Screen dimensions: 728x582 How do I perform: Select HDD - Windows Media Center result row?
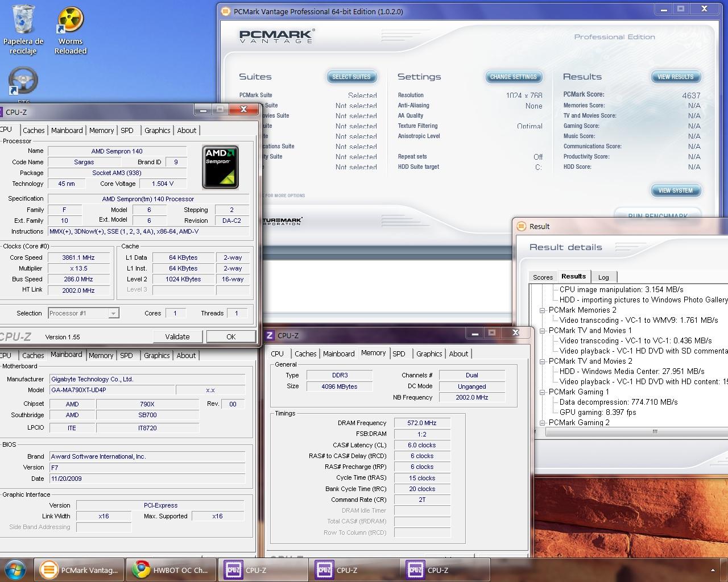pos(632,371)
